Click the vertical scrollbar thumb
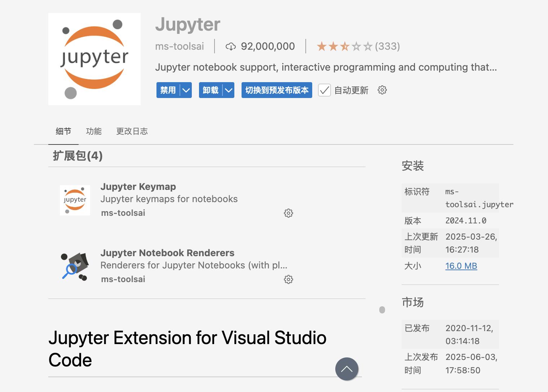Screen dimensions: 548x392 pyautogui.click(x=382, y=310)
